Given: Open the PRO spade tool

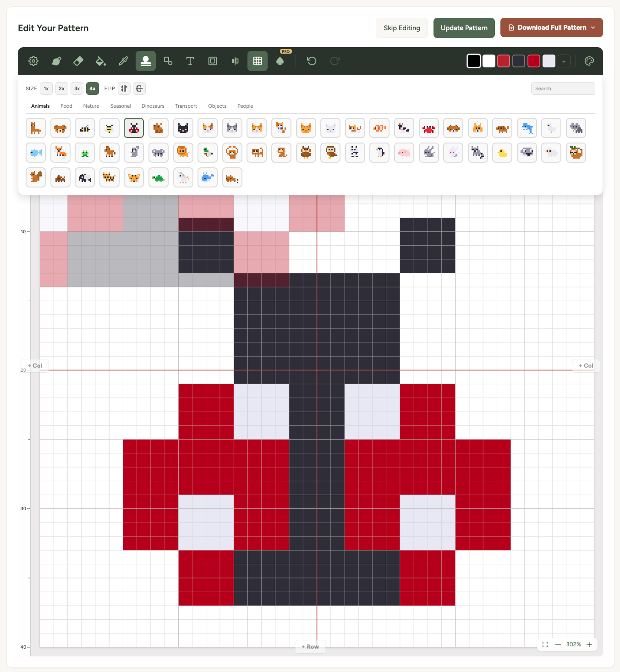Looking at the screenshot, I should point(280,61).
